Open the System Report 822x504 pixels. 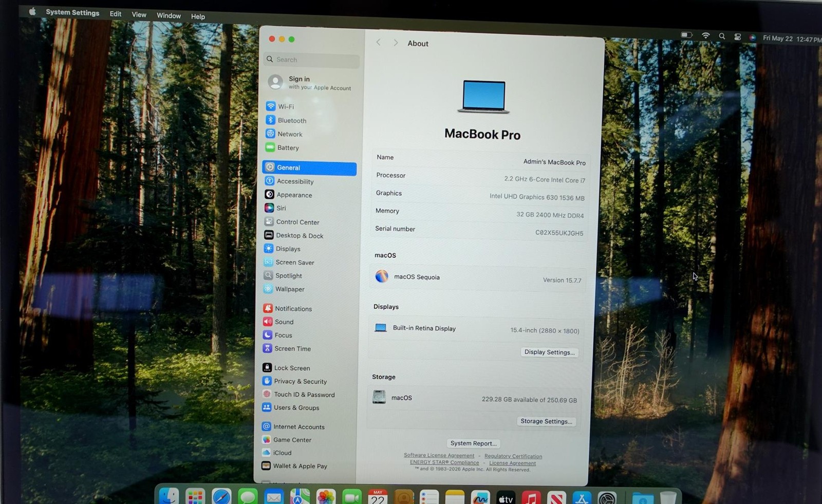[x=473, y=443]
